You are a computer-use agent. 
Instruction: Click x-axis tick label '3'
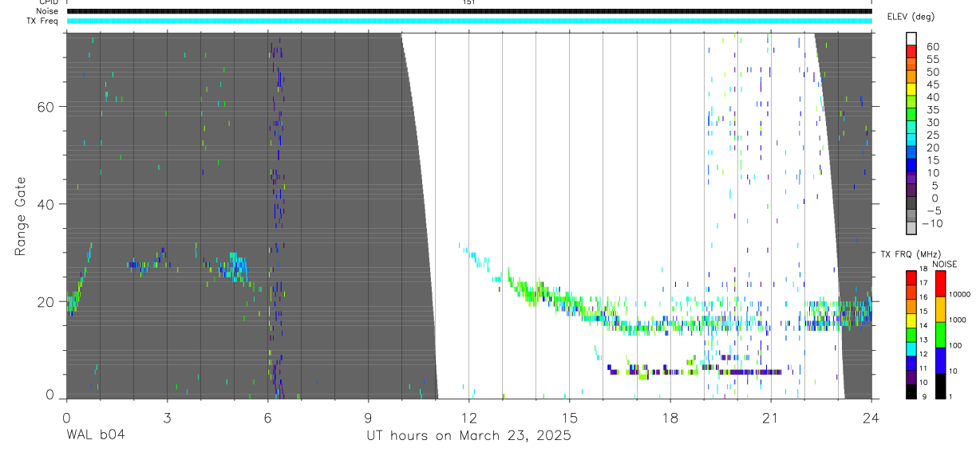click(x=167, y=417)
